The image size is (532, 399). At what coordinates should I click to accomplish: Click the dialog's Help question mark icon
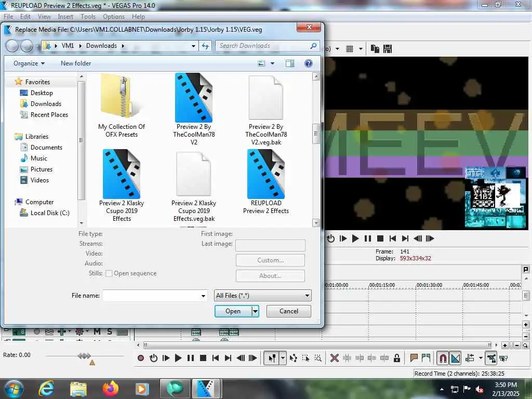point(309,63)
